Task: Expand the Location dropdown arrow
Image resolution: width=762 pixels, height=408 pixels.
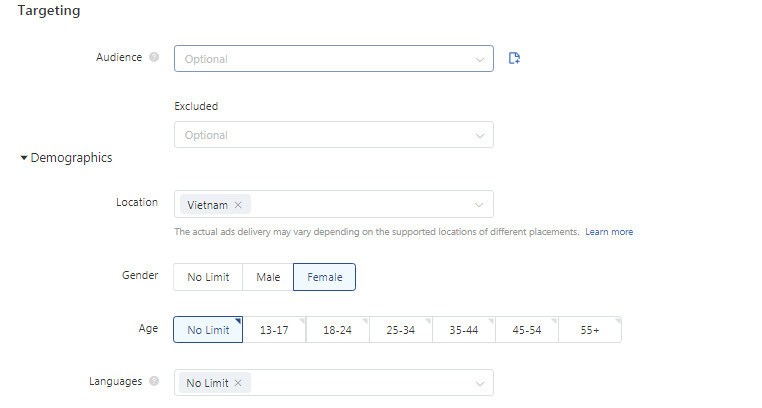Action: (x=479, y=204)
